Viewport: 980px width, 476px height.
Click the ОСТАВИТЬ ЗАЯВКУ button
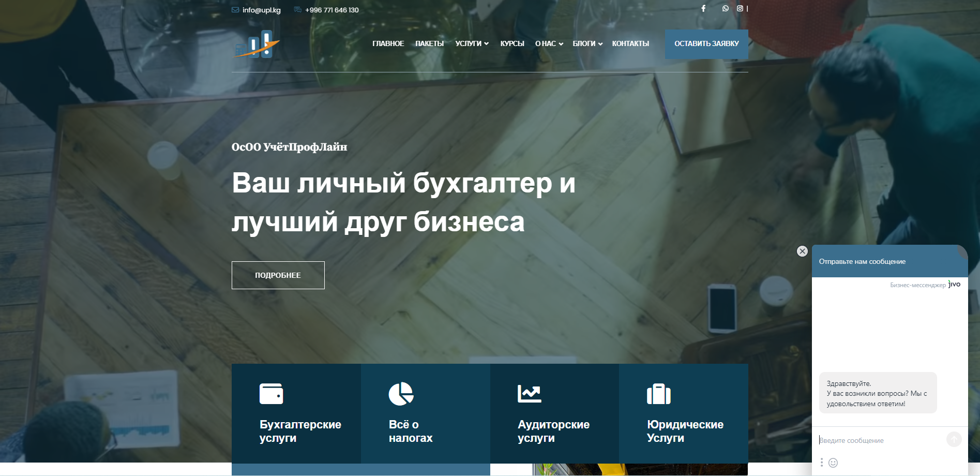(706, 44)
